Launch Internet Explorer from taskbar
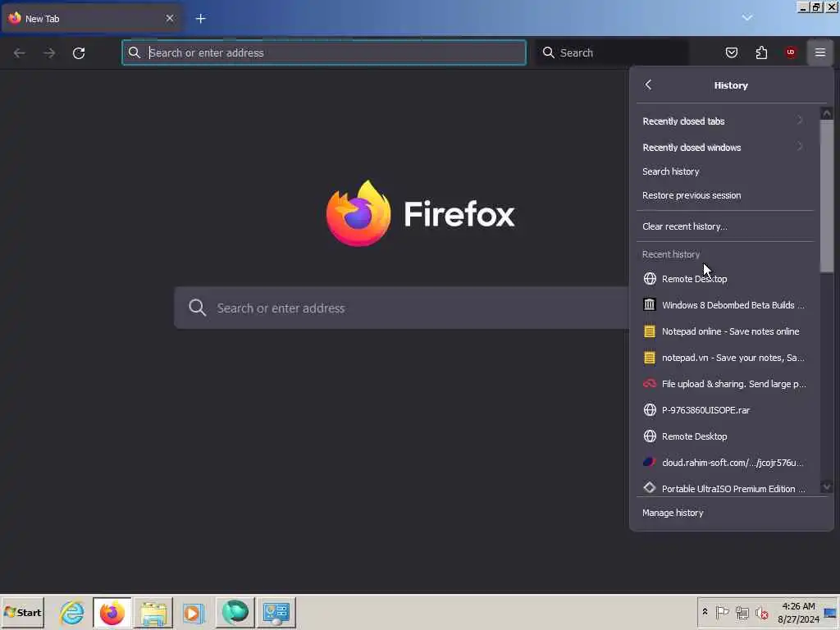840x630 pixels. click(x=72, y=612)
